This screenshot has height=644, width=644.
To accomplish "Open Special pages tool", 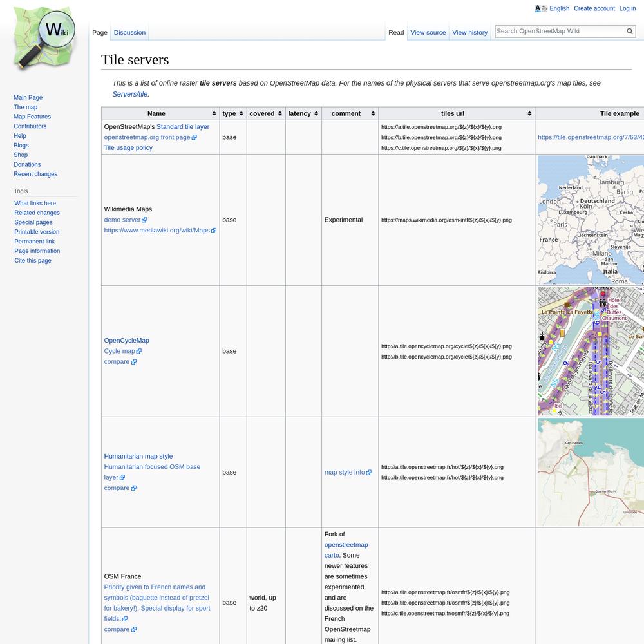I will pyautogui.click(x=33, y=222).
